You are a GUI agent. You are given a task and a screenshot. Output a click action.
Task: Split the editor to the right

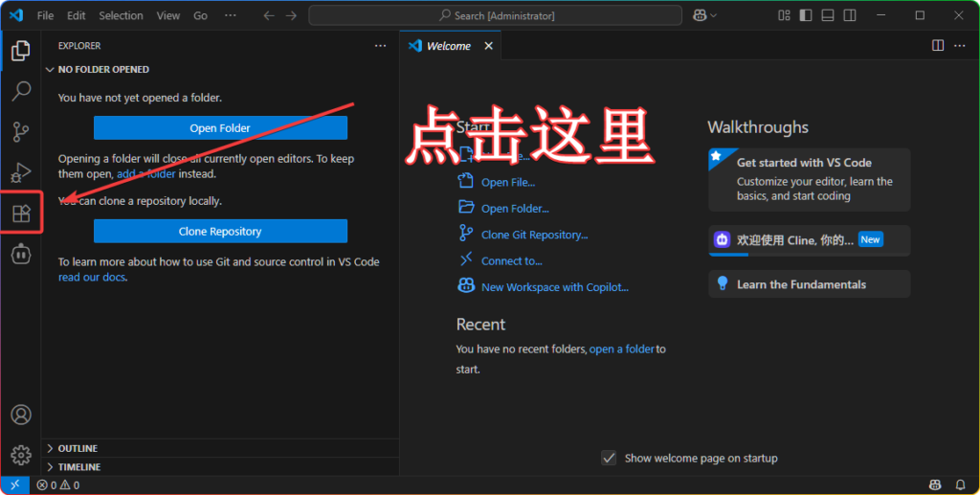938,46
